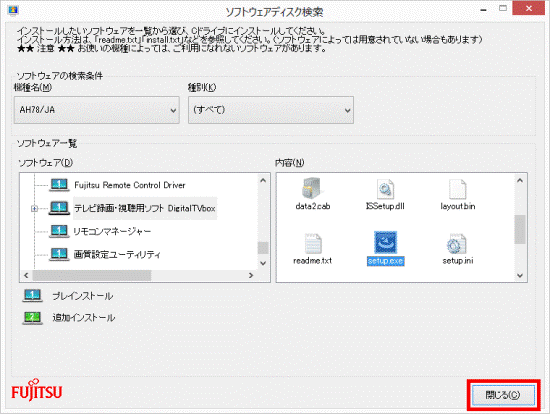Click contents pane scroll up arrow

tap(520, 180)
